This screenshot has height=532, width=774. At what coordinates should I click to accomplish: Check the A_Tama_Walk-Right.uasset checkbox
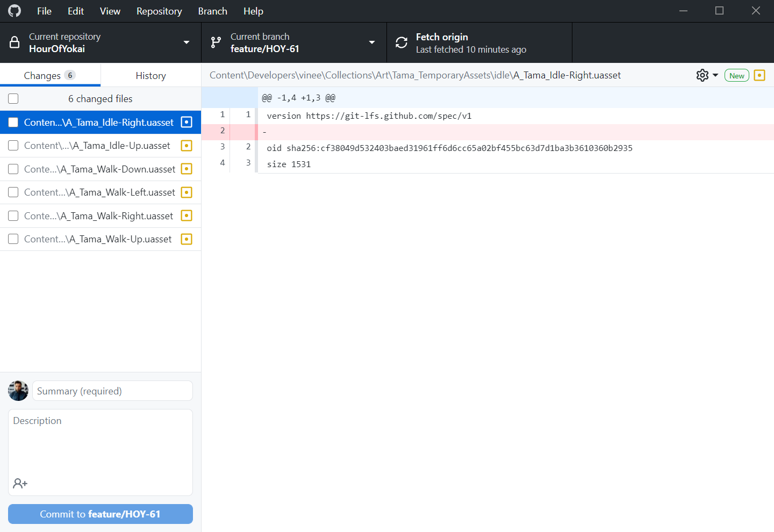[13, 216]
